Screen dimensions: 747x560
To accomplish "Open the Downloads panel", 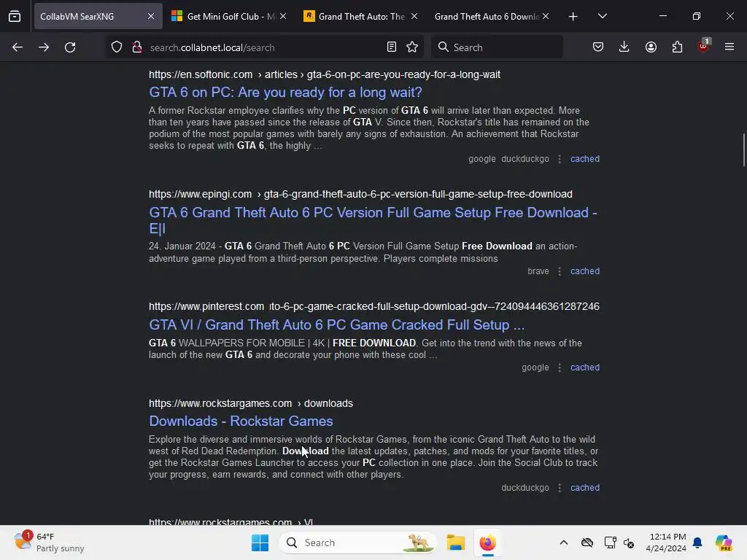I will coord(624,47).
